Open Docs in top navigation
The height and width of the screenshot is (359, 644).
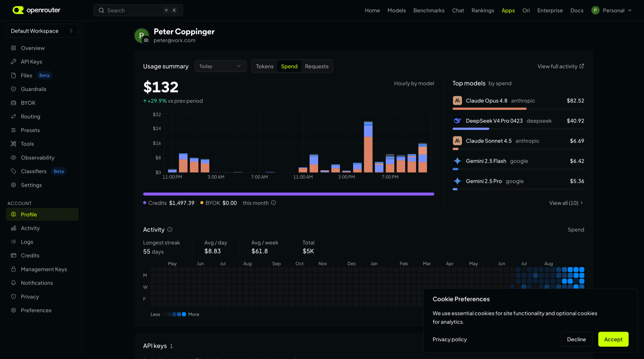(x=577, y=10)
